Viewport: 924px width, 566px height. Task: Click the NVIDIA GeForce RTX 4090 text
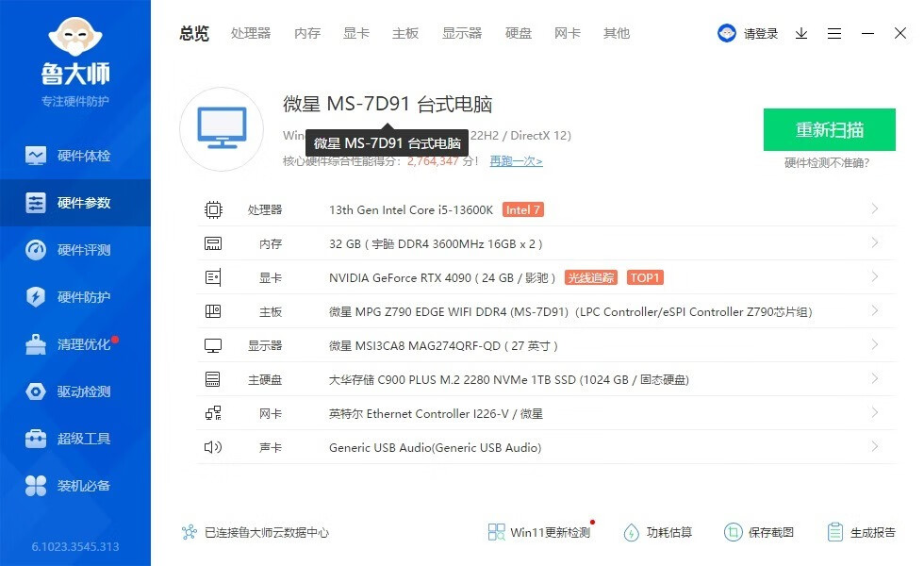[400, 277]
